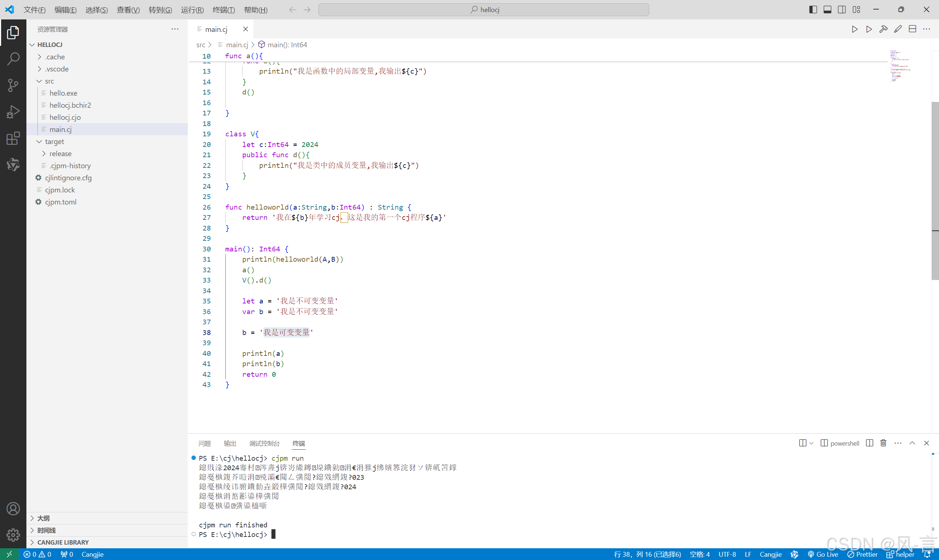Image resolution: width=939 pixels, height=560 pixels.
Task: Click the Cangjie extension activity bar icon
Action: click(13, 165)
